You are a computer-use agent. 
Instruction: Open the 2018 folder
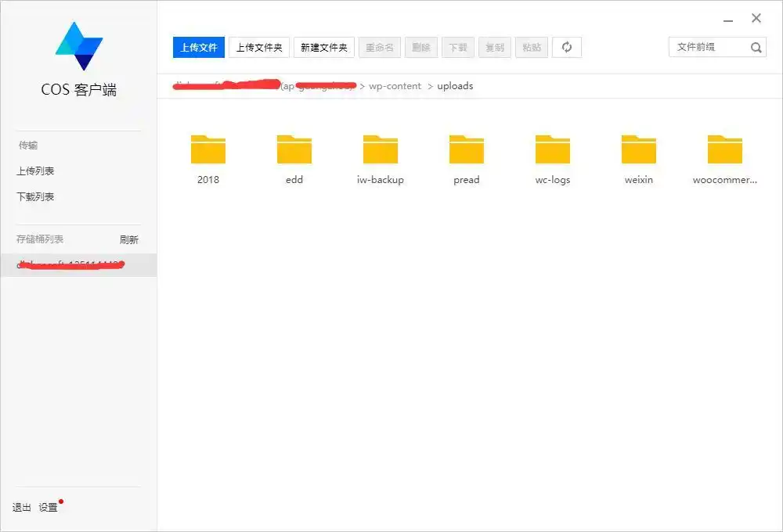(x=208, y=149)
